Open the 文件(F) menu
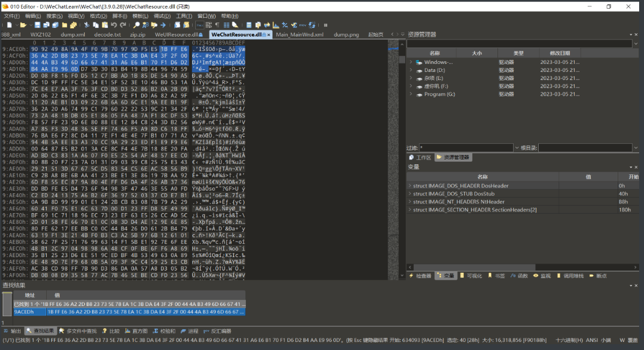 click(12, 16)
